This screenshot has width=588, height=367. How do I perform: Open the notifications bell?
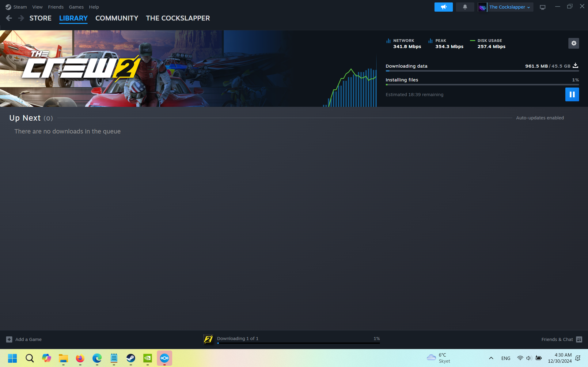click(x=465, y=7)
